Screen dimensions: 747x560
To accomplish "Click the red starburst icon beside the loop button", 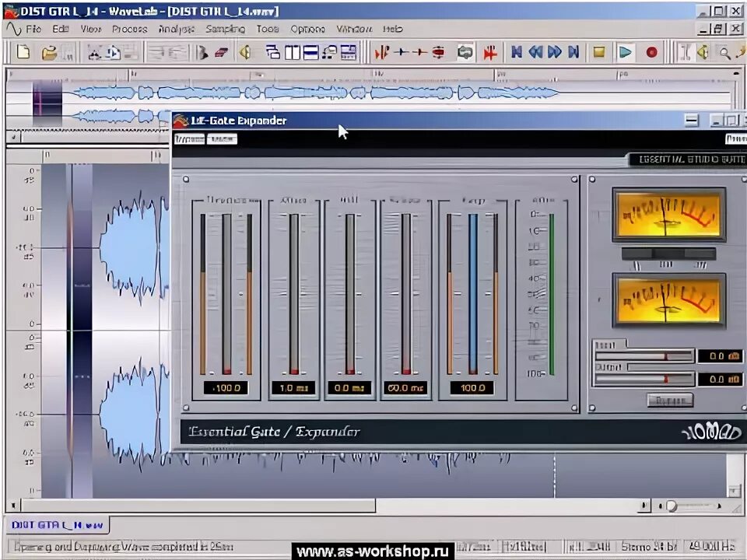I will pos(490,52).
